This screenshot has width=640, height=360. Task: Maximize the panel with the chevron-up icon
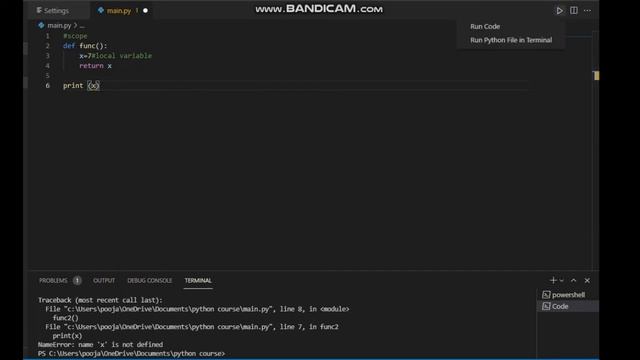573,280
